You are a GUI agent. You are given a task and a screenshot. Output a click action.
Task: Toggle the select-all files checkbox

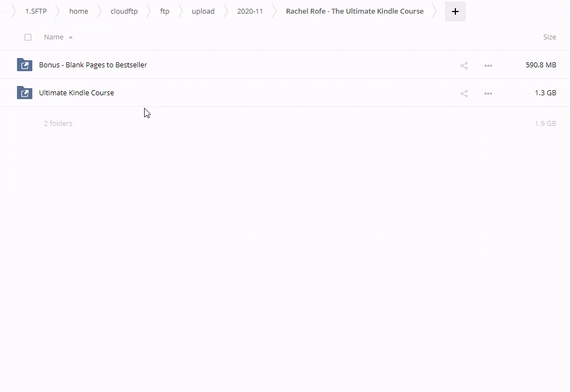pyautogui.click(x=28, y=37)
